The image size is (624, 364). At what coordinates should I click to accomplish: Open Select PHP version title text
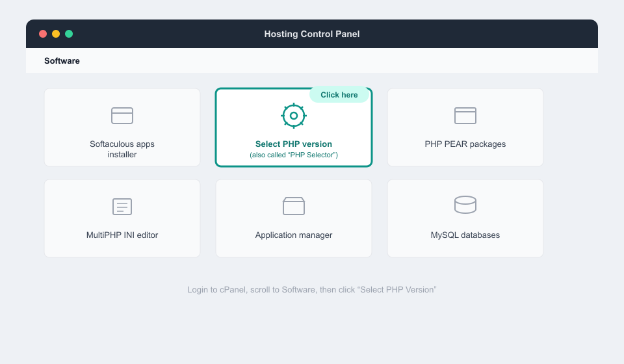(x=294, y=144)
